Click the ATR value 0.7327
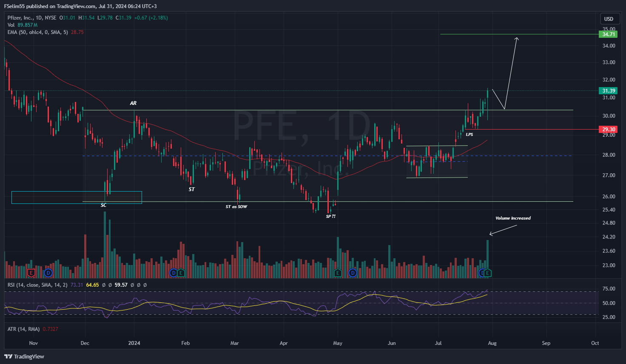The height and width of the screenshot is (364, 626). (50, 329)
